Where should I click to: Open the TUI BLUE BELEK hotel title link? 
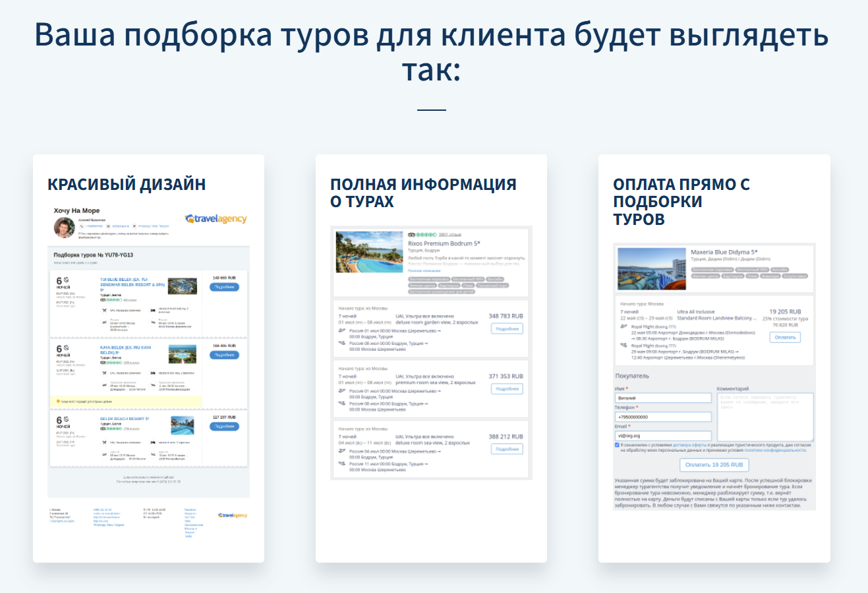pyautogui.click(x=132, y=284)
